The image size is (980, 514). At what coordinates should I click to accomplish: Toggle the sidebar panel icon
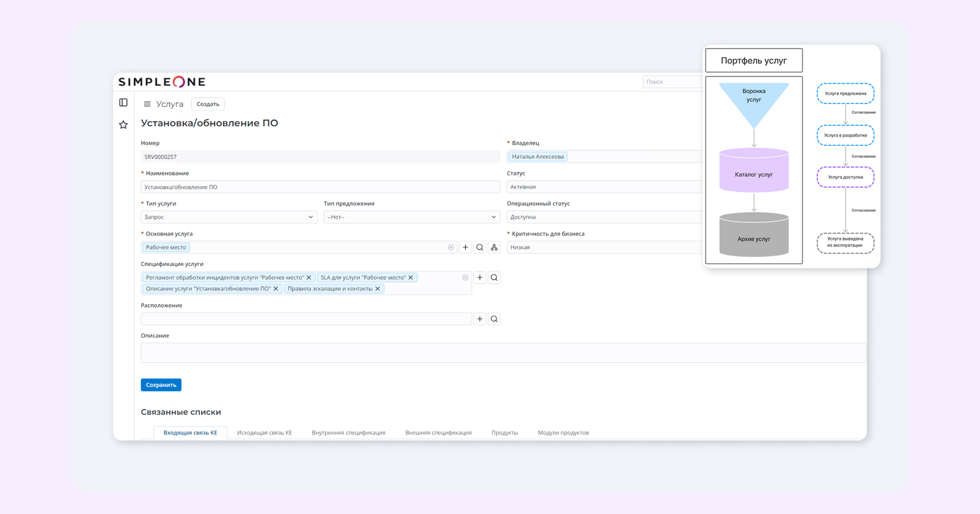[x=123, y=102]
